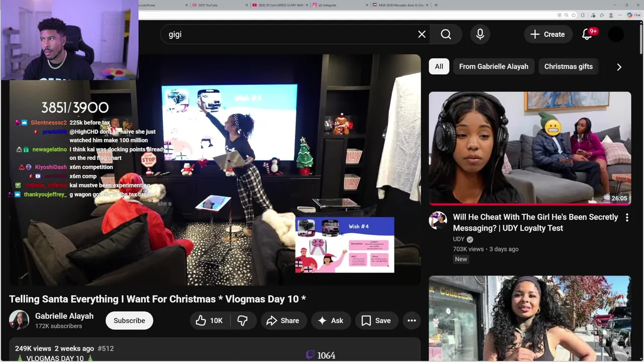Clear the YouTube search box text
Screen dimensions: 644x362
[x=422, y=34]
